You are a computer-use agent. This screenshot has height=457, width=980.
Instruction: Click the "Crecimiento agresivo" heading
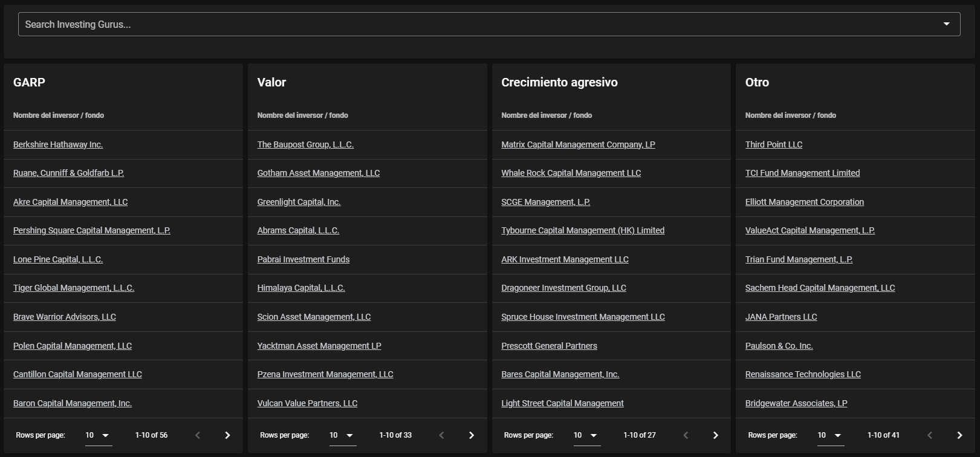559,82
